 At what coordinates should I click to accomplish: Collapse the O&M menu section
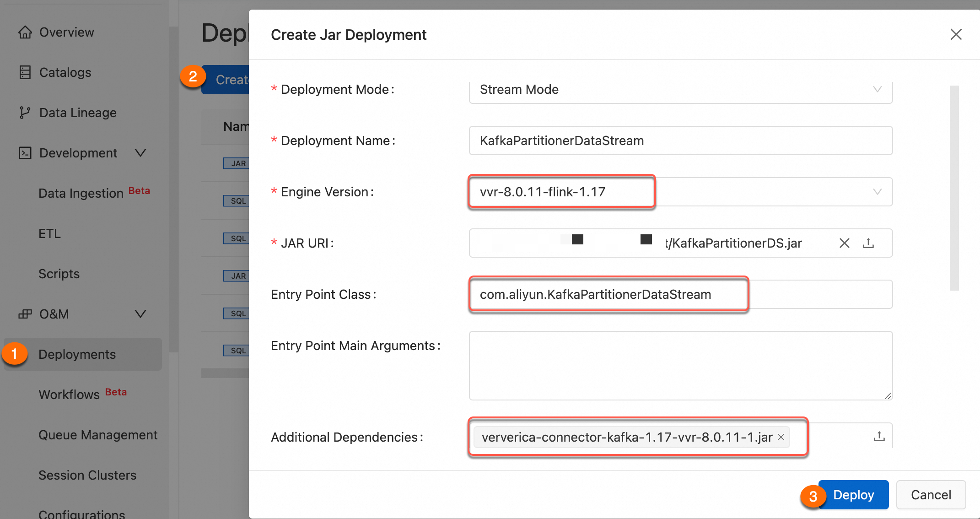[x=140, y=314]
